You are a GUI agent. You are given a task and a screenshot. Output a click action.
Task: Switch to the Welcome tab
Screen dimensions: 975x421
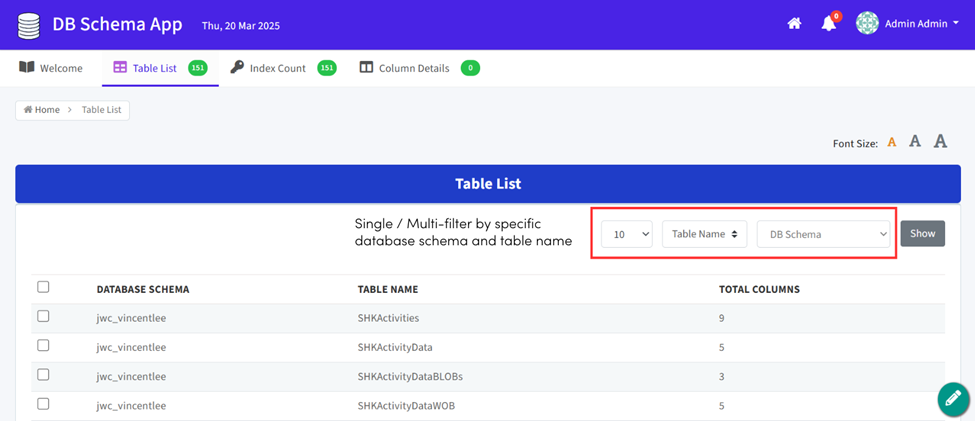point(53,68)
